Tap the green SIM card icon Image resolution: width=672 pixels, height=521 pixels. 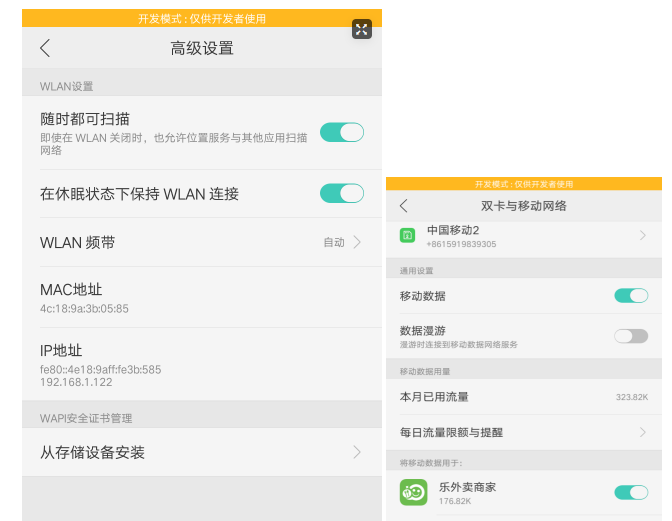[x=408, y=236]
